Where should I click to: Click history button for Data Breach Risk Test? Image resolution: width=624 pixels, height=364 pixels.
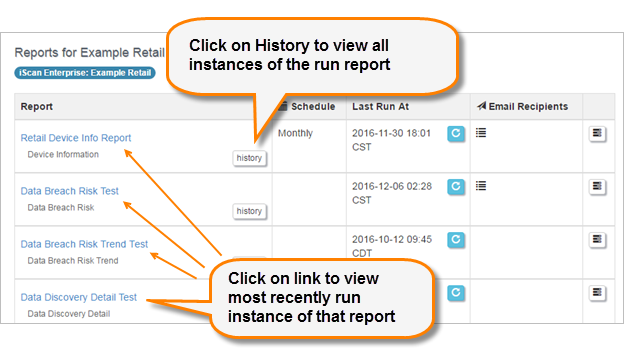coord(249,211)
